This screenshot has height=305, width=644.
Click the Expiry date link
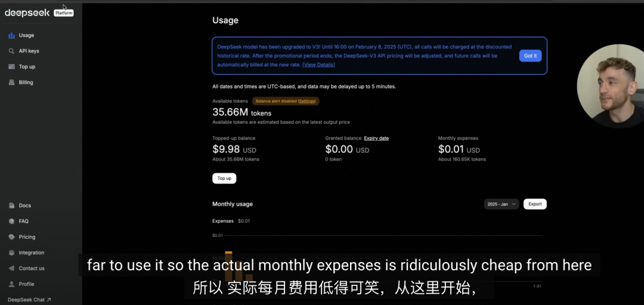click(x=376, y=138)
